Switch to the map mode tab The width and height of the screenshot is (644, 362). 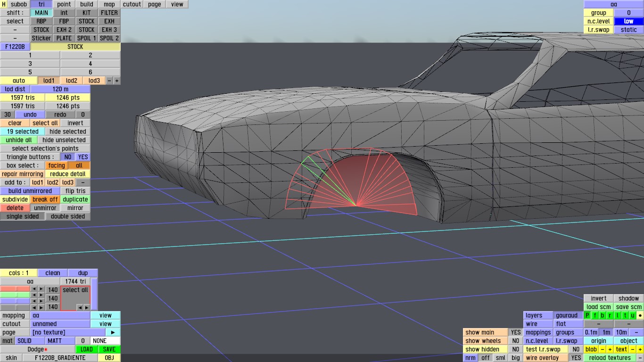click(109, 4)
